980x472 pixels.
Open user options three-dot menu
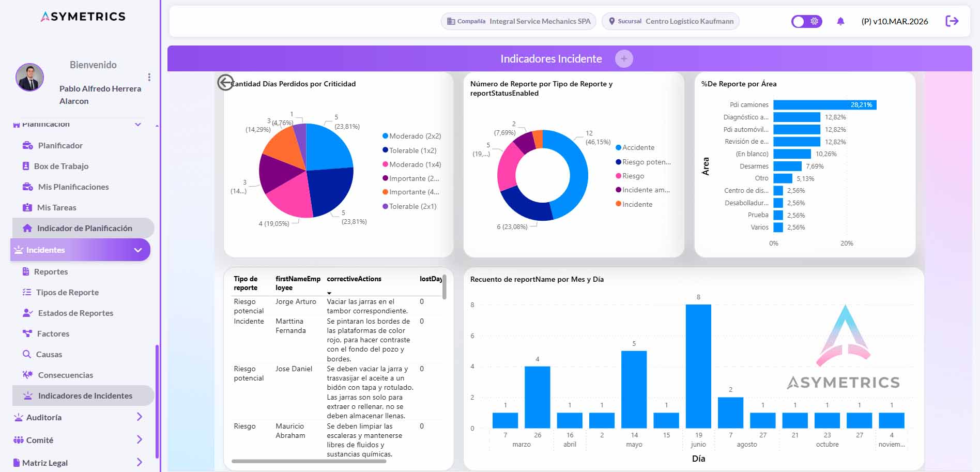coord(149,77)
